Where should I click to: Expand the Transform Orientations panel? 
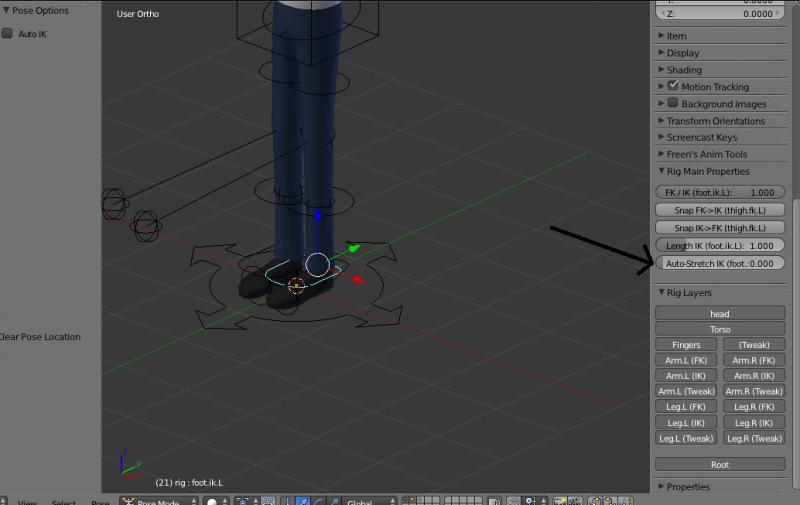pyautogui.click(x=661, y=120)
